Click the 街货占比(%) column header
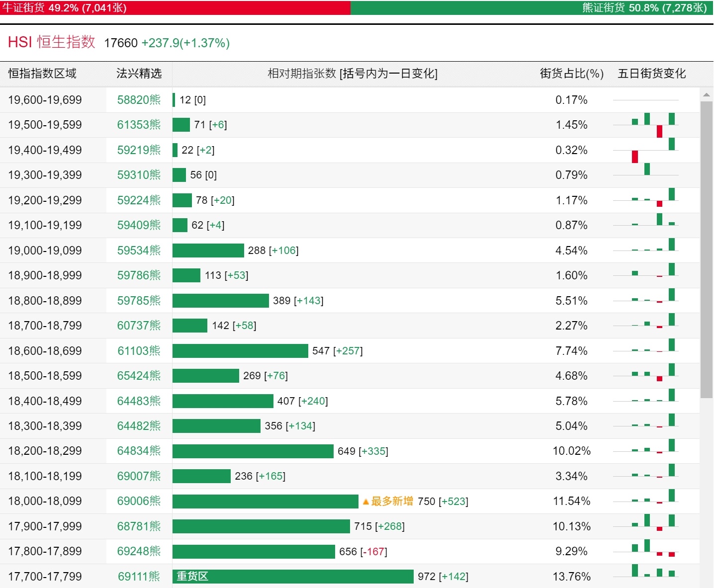715x588 pixels. (x=572, y=74)
